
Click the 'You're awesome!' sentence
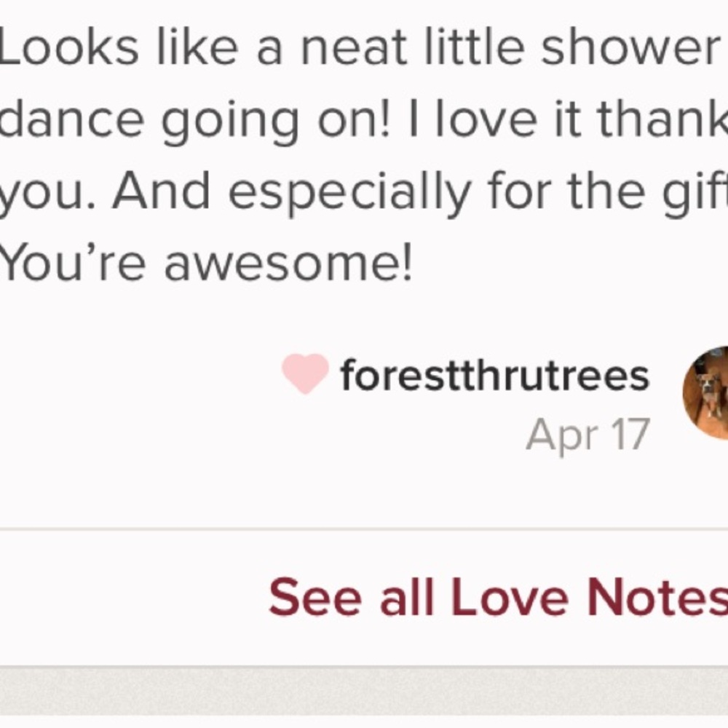[206, 264]
